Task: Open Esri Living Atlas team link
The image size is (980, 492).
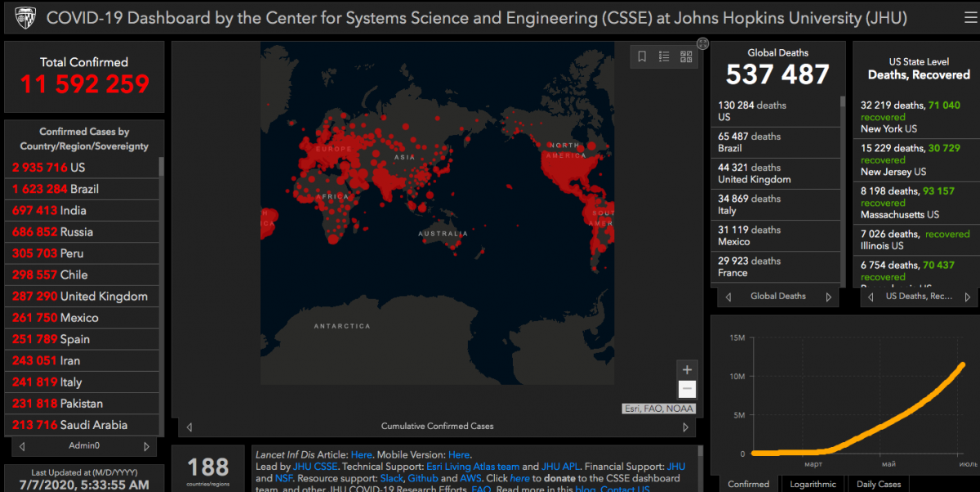Action: (473, 466)
